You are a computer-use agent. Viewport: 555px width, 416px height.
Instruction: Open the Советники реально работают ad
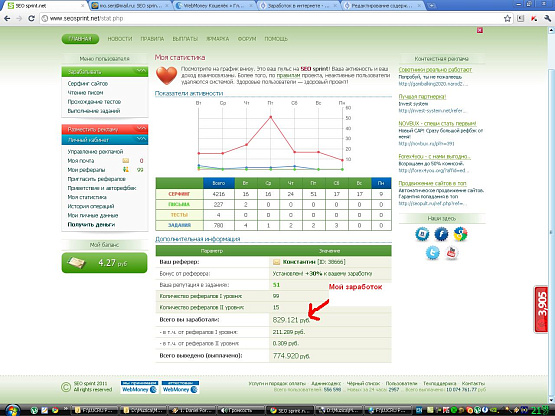[x=435, y=70]
